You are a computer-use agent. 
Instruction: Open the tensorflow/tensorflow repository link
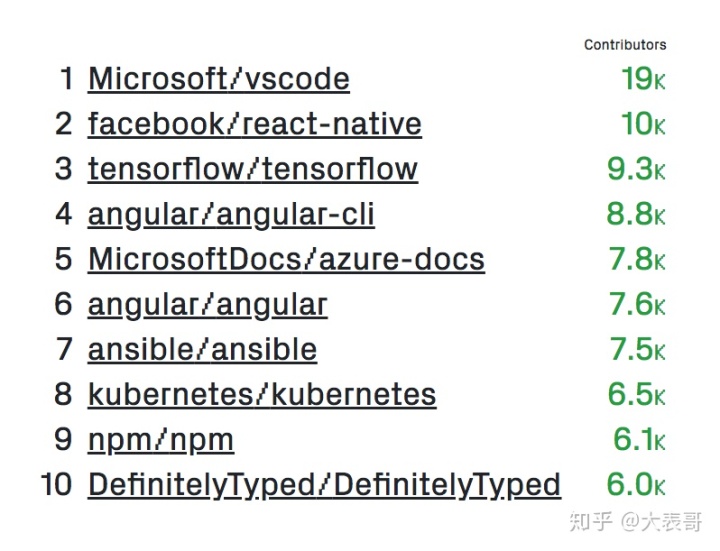click(x=253, y=169)
